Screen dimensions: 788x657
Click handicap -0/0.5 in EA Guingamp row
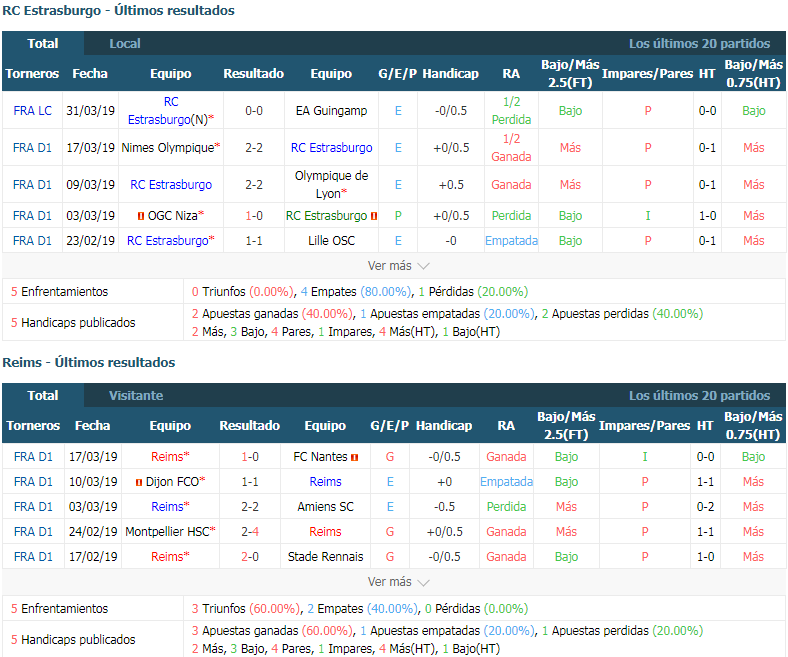(x=451, y=111)
